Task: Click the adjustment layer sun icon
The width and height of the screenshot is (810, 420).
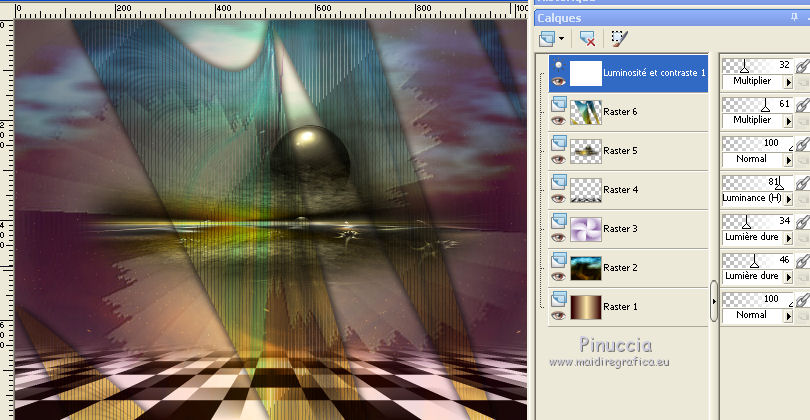Action: coord(558,66)
